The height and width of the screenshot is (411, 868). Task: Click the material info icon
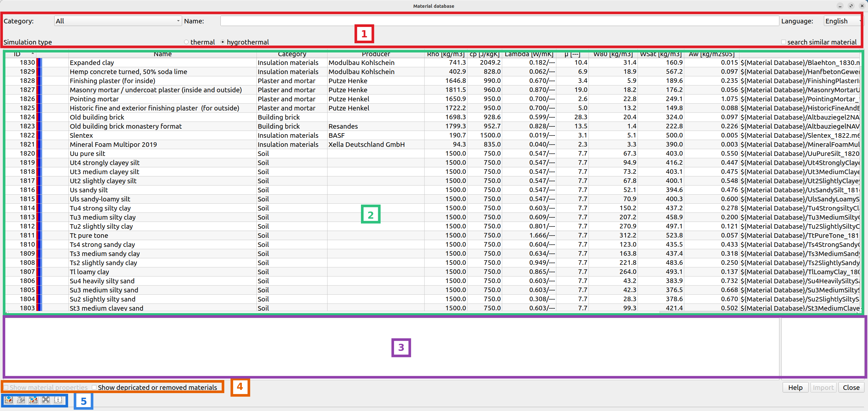point(58,400)
